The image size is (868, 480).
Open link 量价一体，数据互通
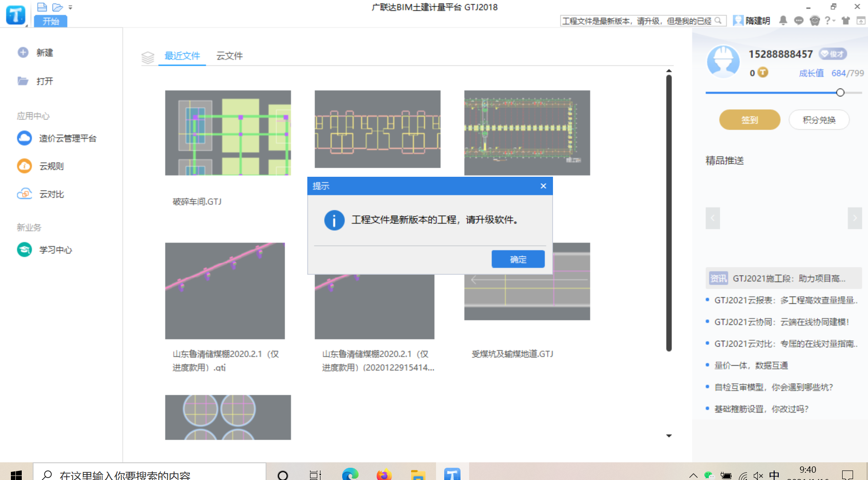pyautogui.click(x=751, y=365)
